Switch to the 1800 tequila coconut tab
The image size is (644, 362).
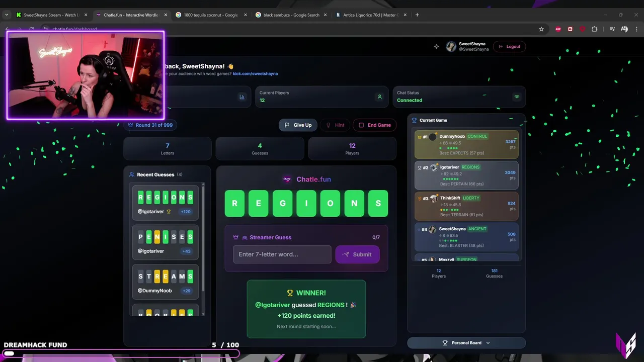[x=210, y=15]
